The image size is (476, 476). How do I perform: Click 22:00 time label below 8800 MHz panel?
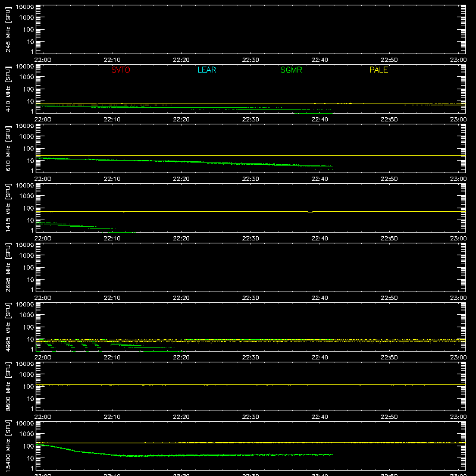pos(43,417)
